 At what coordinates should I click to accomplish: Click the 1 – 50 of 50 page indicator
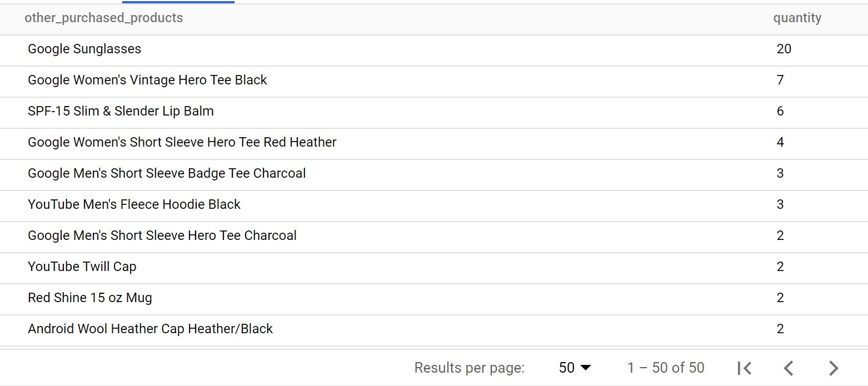click(666, 368)
